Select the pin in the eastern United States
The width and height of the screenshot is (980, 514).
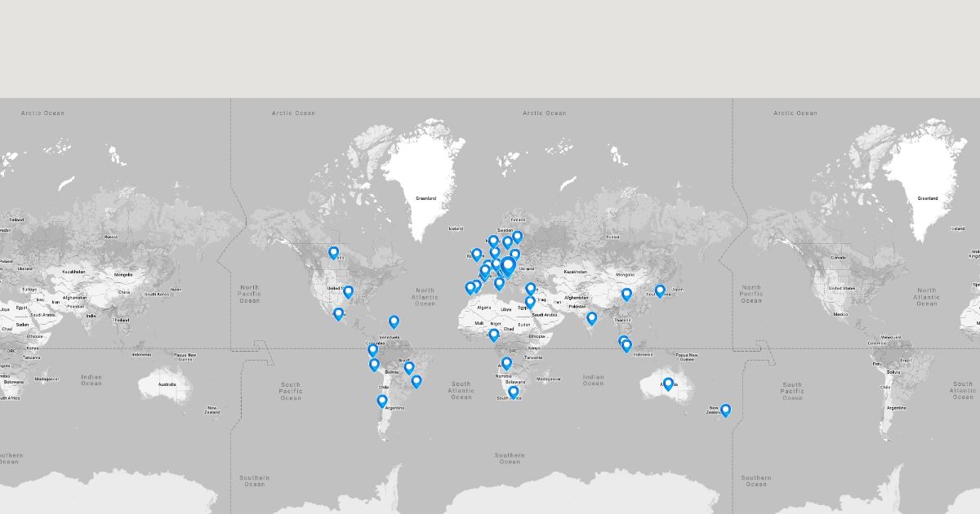click(348, 291)
